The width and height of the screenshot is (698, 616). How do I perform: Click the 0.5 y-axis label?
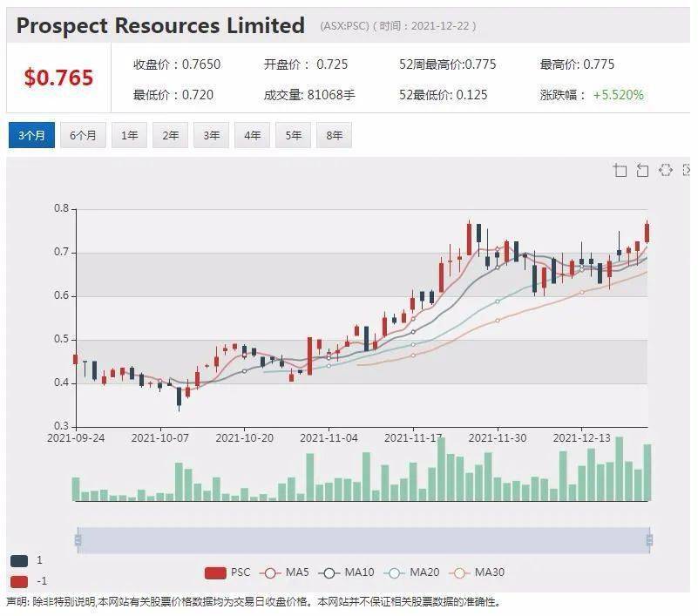click(61, 339)
